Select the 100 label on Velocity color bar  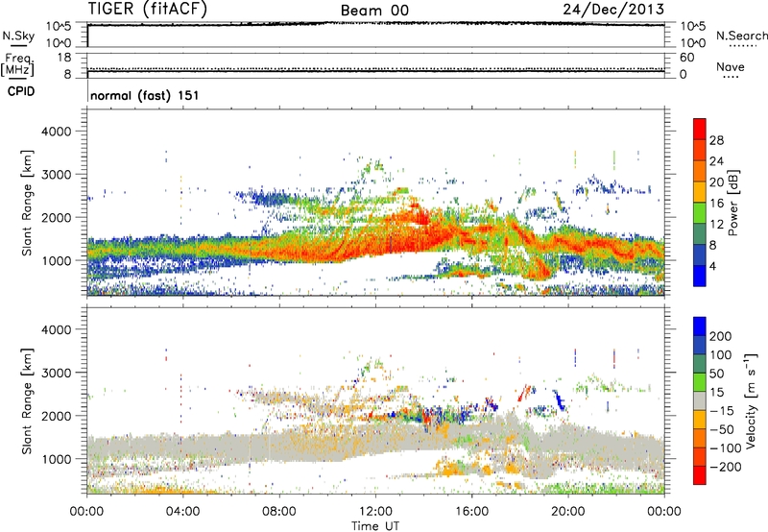click(x=720, y=355)
